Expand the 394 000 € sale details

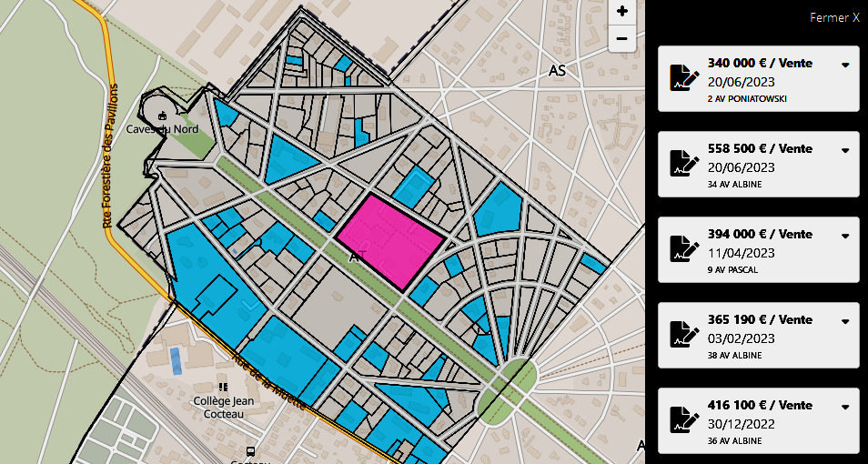tap(845, 236)
